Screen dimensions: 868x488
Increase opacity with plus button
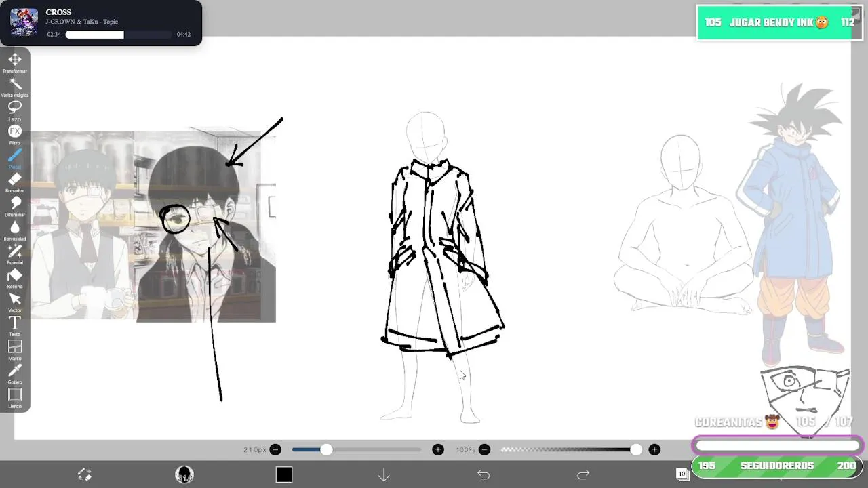tap(654, 449)
